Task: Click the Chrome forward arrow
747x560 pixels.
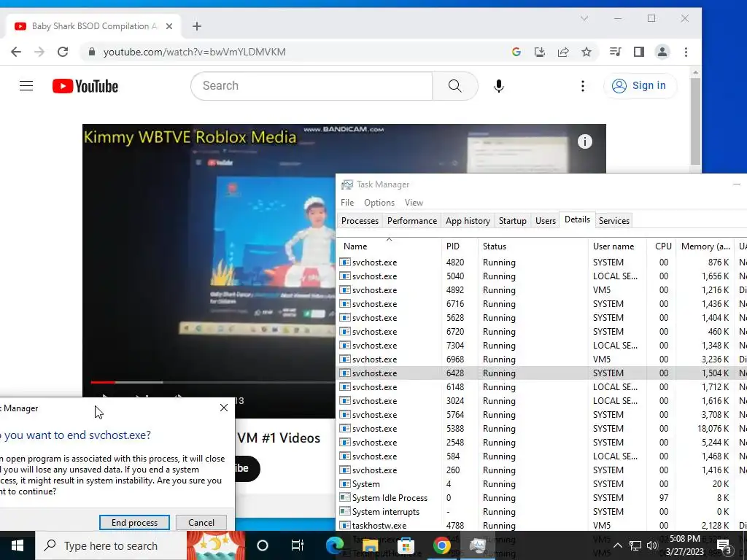Action: click(x=39, y=52)
